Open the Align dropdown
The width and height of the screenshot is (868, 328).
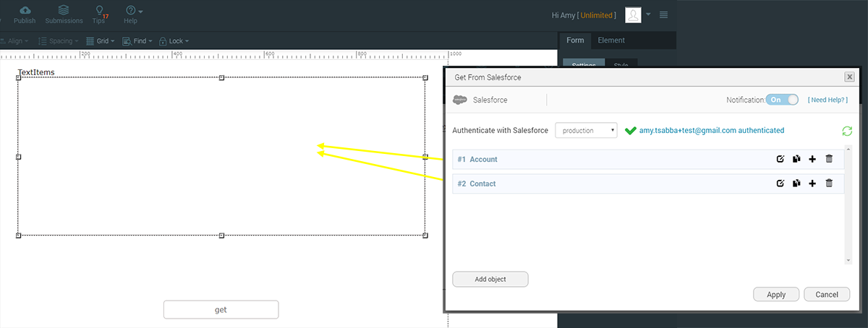point(14,41)
